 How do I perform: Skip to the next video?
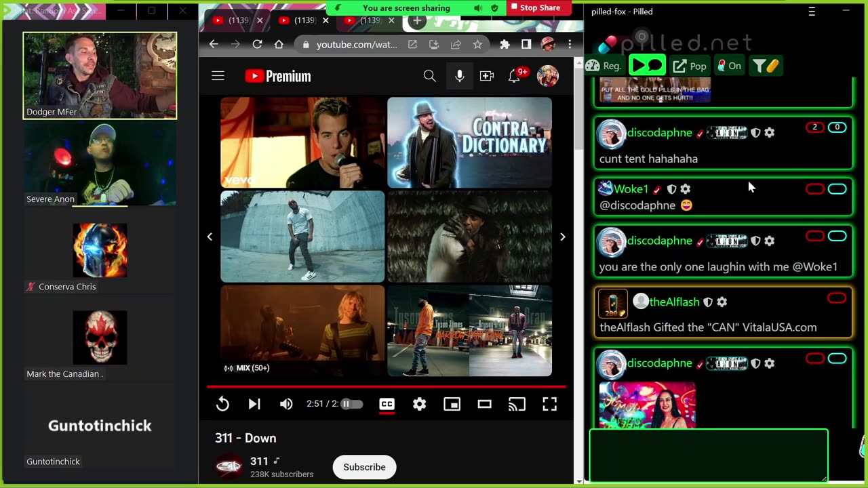[x=254, y=404]
